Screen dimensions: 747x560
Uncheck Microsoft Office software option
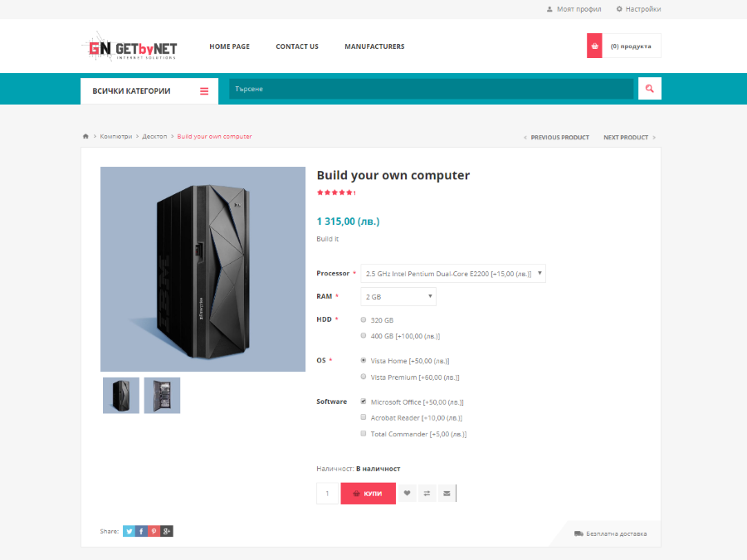[x=364, y=402]
